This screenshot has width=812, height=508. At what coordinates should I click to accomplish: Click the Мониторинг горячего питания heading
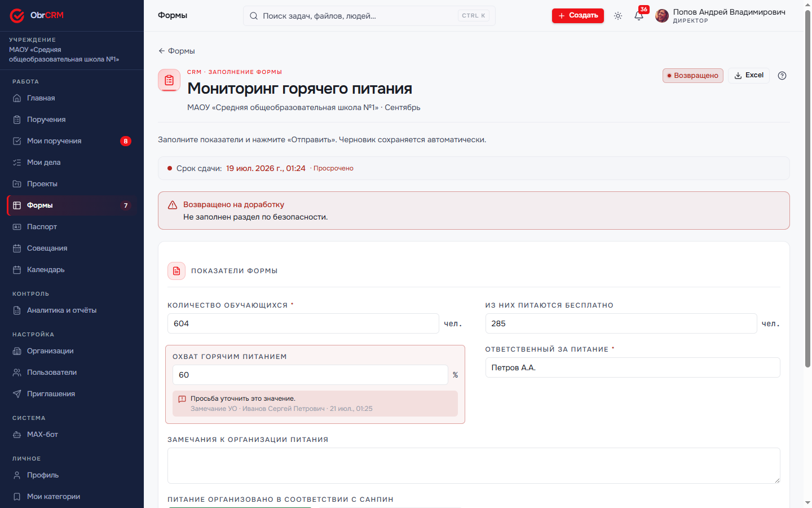coord(299,89)
